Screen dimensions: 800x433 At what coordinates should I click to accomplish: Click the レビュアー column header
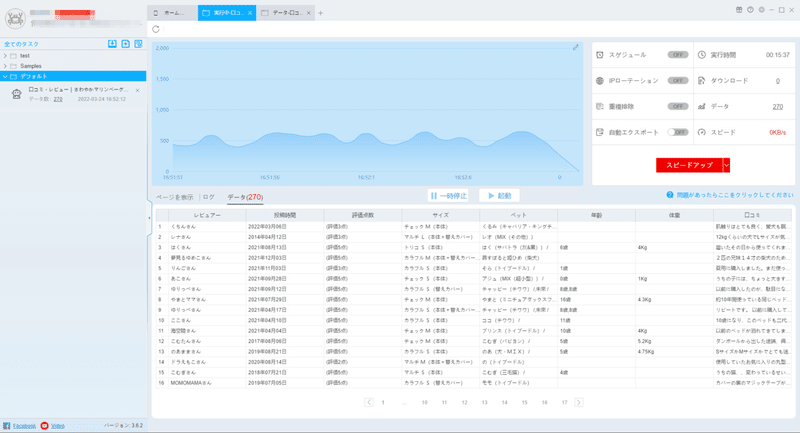click(x=207, y=215)
